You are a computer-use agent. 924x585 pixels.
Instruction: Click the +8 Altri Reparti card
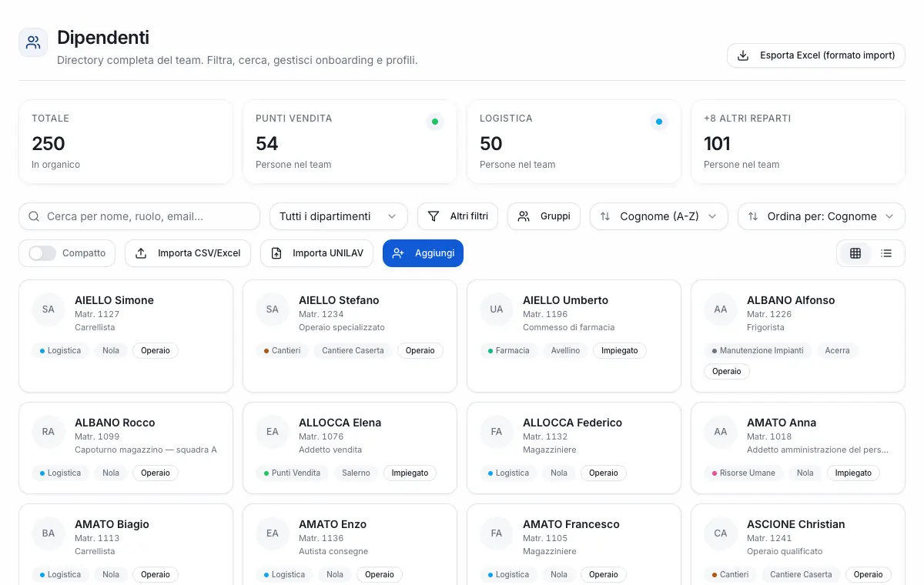pyautogui.click(x=798, y=142)
